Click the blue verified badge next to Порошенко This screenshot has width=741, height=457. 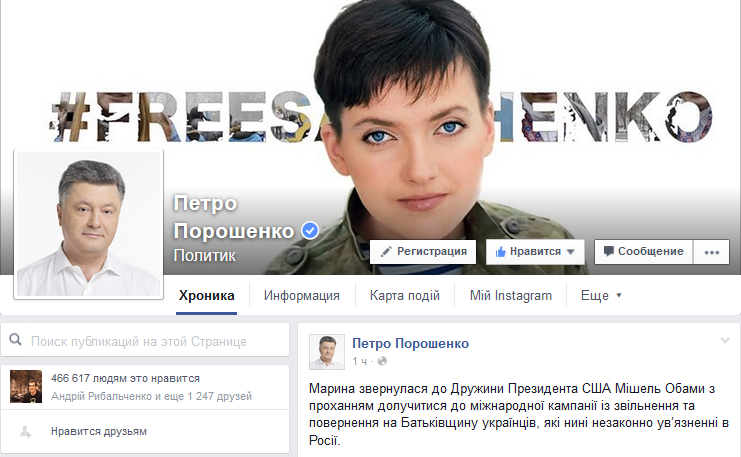pyautogui.click(x=310, y=231)
